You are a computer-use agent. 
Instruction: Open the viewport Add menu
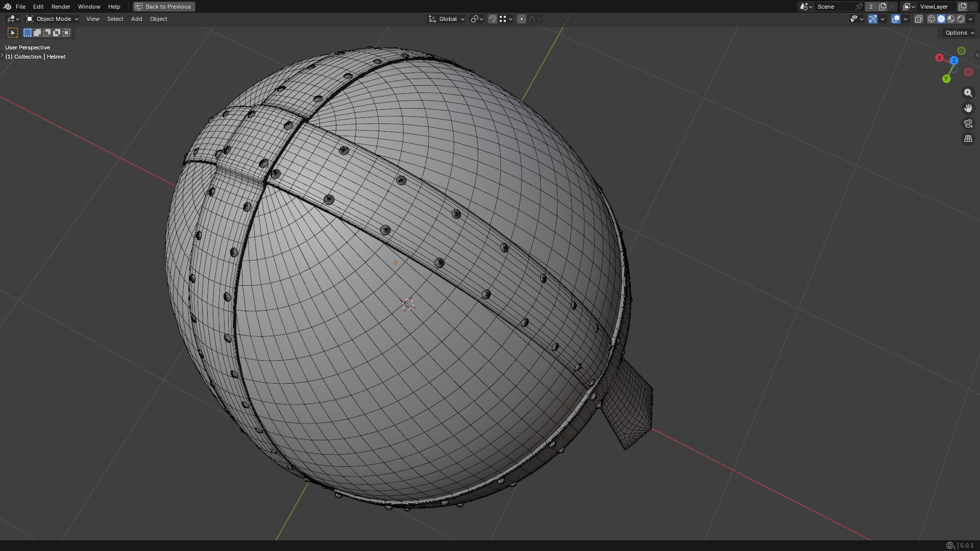tap(136, 19)
